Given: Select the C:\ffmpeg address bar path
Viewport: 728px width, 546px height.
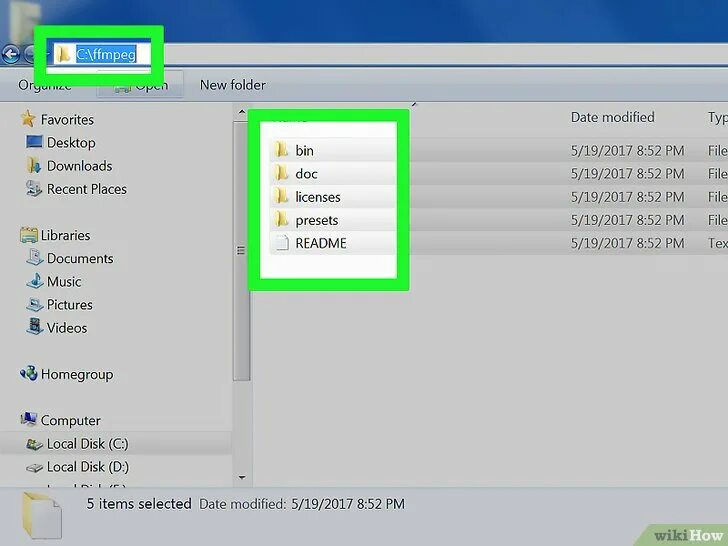Looking at the screenshot, I should point(106,54).
